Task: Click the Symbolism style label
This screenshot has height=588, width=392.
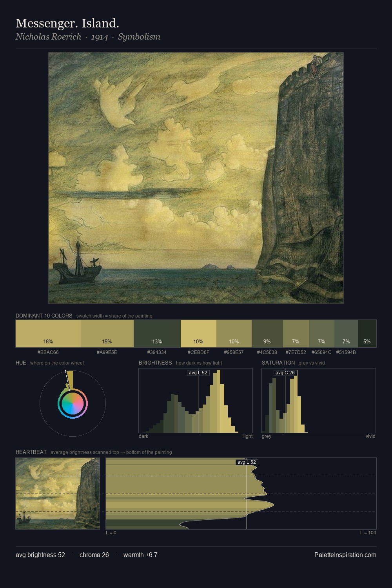Action: pyautogui.click(x=139, y=37)
